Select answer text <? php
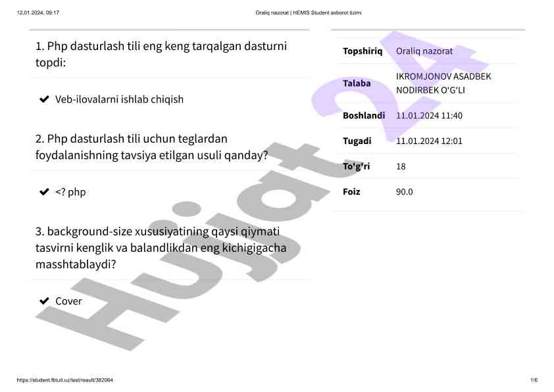 [x=70, y=192]
